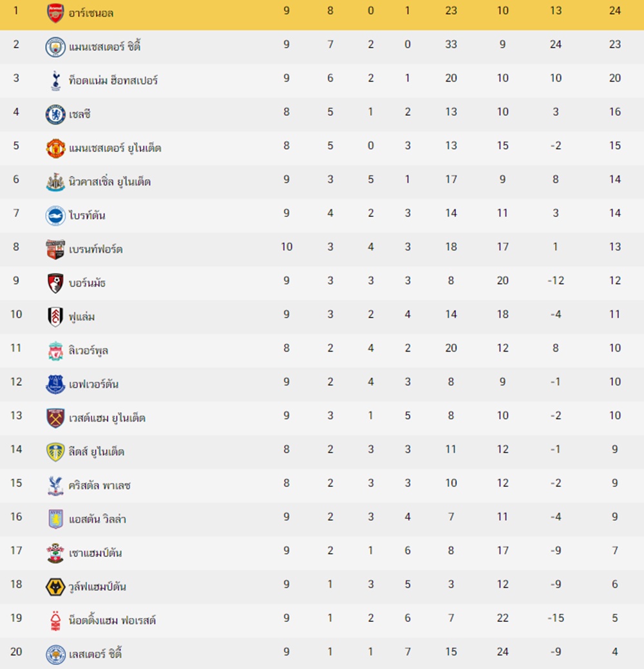Click the Arsenal club crest

55,13
